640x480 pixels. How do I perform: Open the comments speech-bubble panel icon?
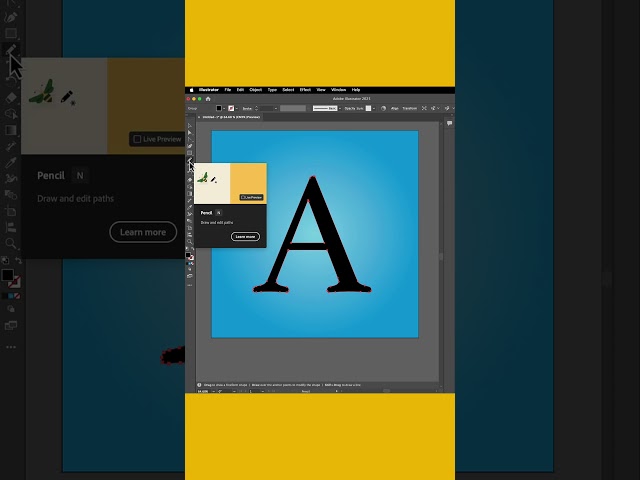tap(449, 123)
